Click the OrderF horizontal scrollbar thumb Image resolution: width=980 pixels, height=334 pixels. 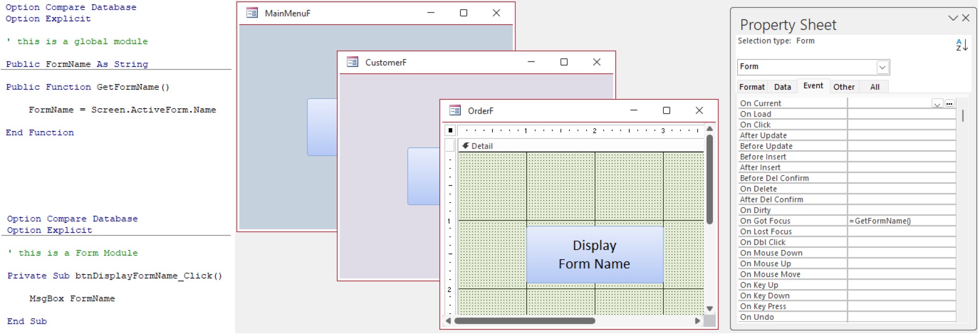pyautogui.click(x=525, y=321)
